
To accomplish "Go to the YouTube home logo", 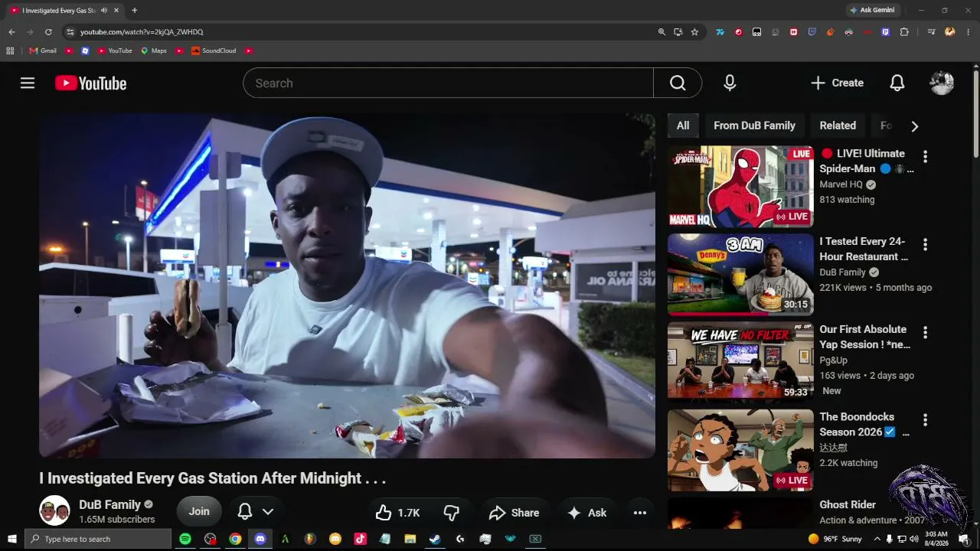I will pyautogui.click(x=90, y=83).
